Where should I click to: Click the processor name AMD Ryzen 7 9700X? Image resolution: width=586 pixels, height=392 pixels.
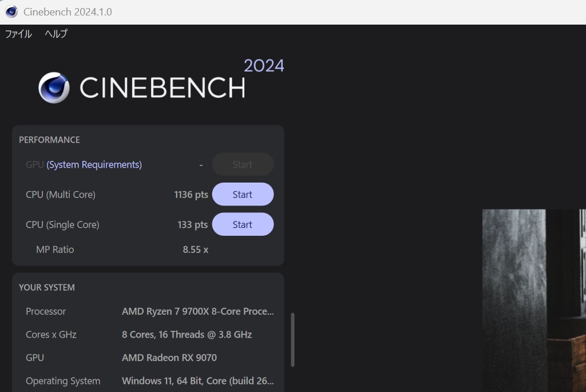click(197, 311)
